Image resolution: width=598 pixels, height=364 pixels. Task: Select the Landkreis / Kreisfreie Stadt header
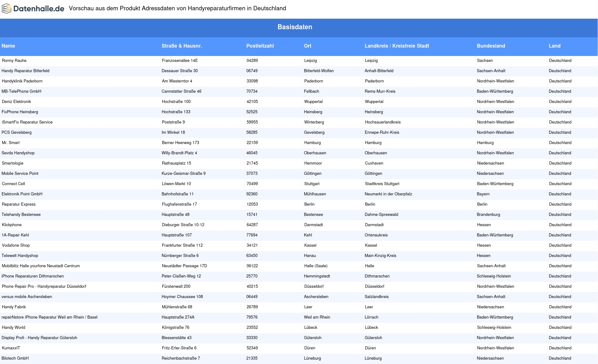(x=397, y=46)
